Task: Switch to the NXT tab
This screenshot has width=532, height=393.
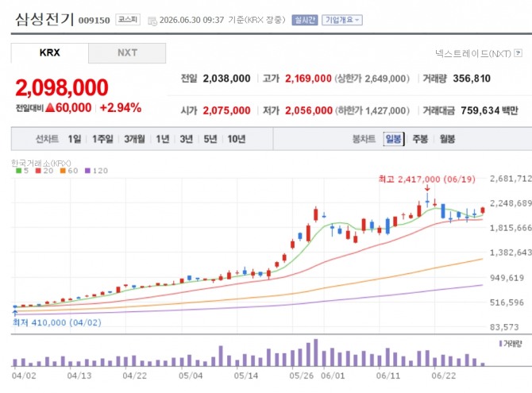Action: [127, 53]
